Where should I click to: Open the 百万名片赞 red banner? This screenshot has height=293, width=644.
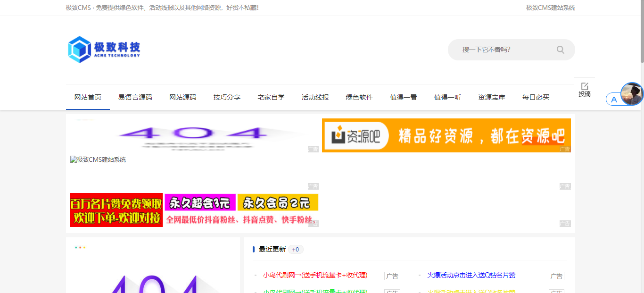tap(116, 210)
